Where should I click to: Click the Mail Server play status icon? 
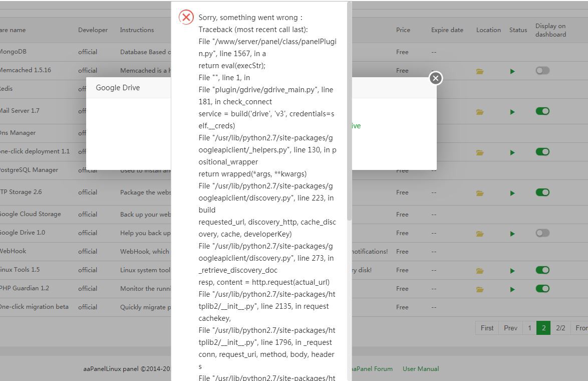click(512, 112)
